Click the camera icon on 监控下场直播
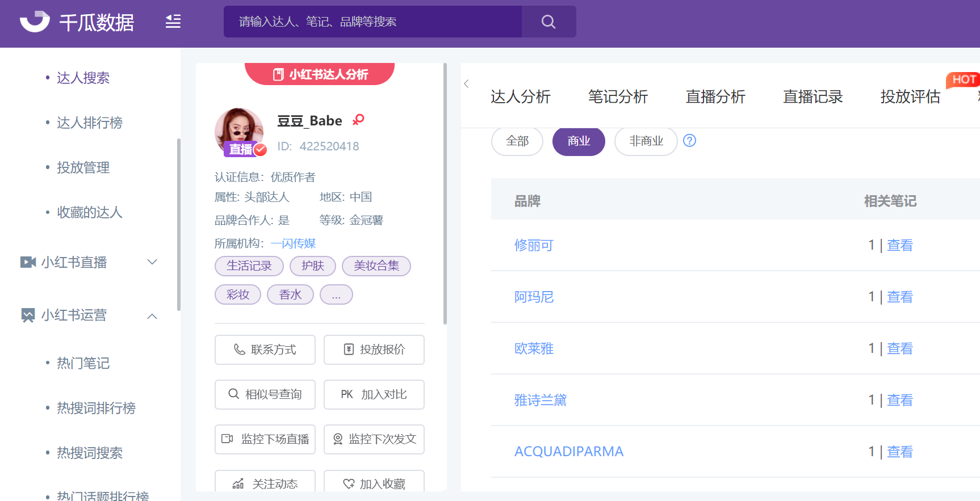Screen dimensions: 980x501 (227, 439)
